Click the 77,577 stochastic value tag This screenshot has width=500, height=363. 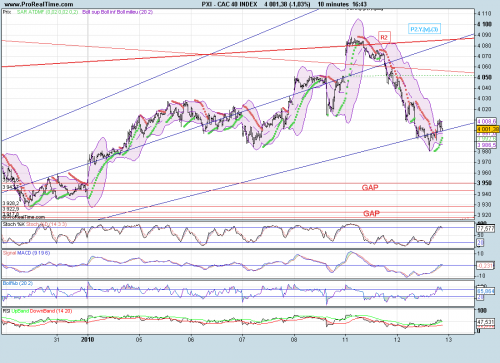click(x=486, y=229)
